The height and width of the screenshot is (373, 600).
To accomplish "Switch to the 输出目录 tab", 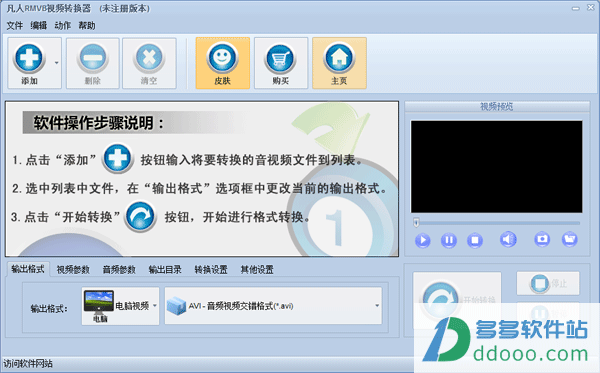I will 165,270.
